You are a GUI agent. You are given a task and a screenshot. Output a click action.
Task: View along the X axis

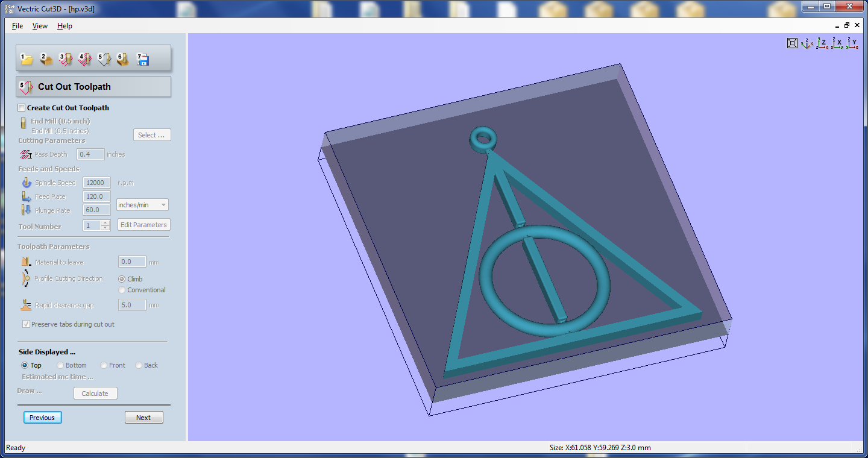coord(837,43)
